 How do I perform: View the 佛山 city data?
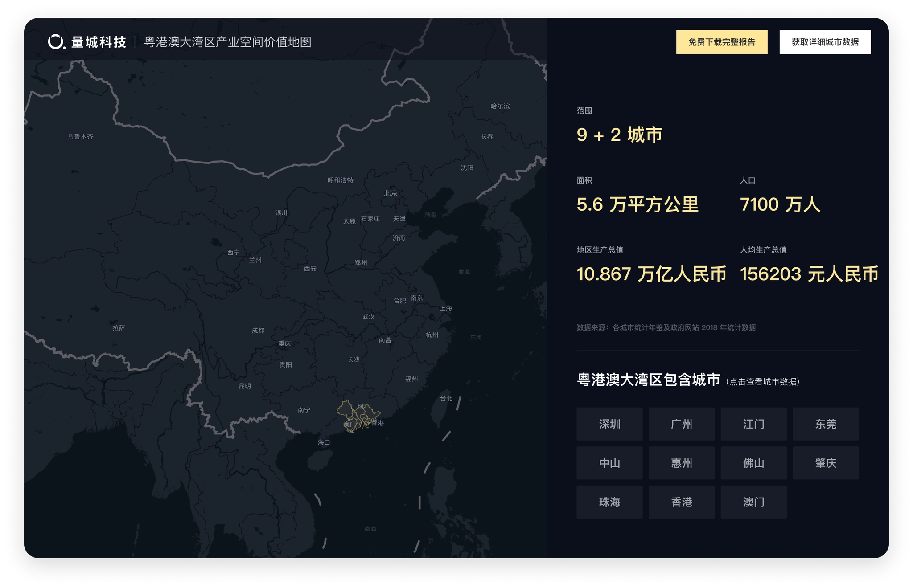pyautogui.click(x=753, y=463)
